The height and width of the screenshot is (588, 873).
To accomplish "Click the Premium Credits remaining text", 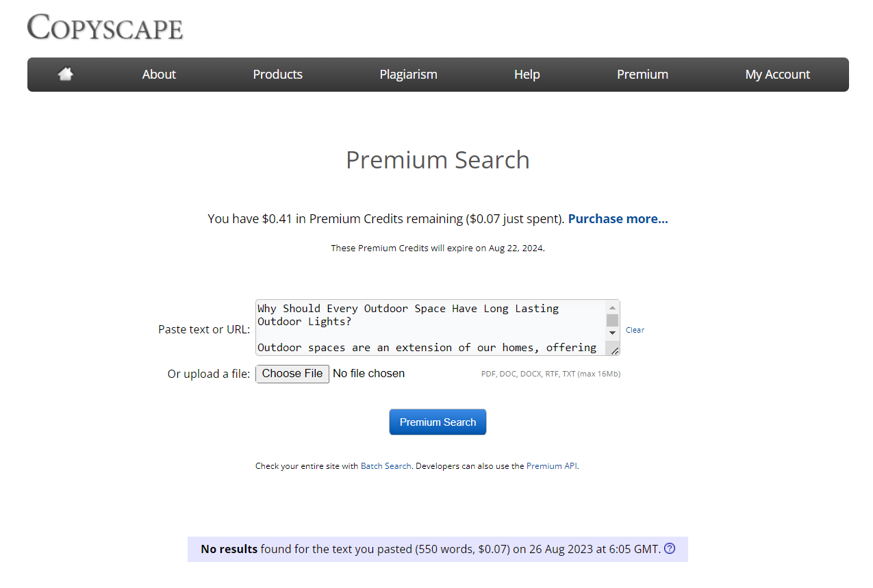I will point(386,218).
